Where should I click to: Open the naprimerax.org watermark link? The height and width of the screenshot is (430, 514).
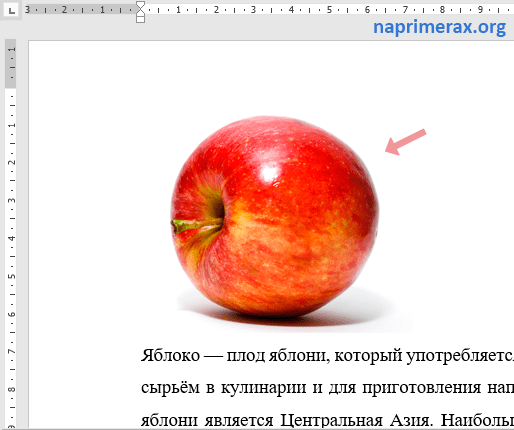[439, 27]
